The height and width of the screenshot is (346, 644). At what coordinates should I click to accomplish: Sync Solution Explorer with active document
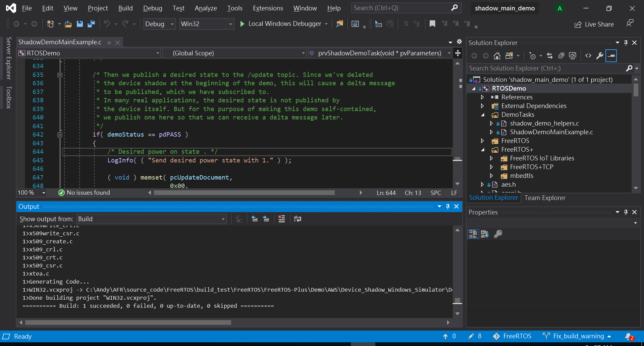click(x=550, y=56)
